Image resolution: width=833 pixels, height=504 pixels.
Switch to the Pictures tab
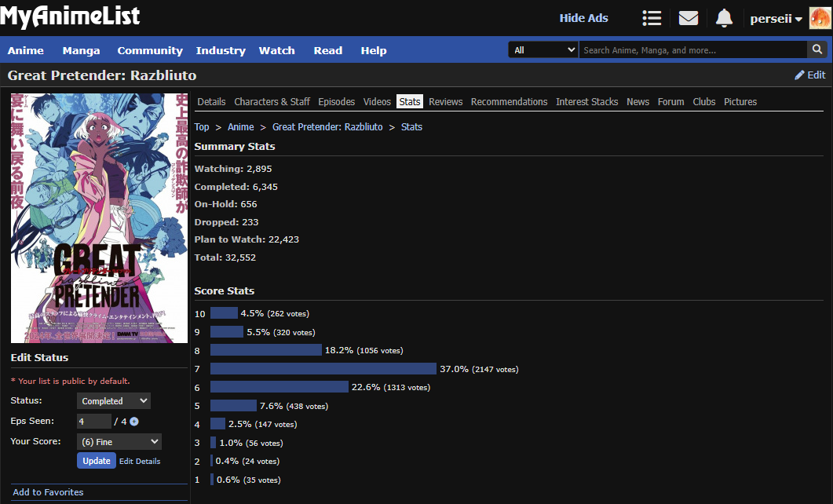pyautogui.click(x=740, y=101)
